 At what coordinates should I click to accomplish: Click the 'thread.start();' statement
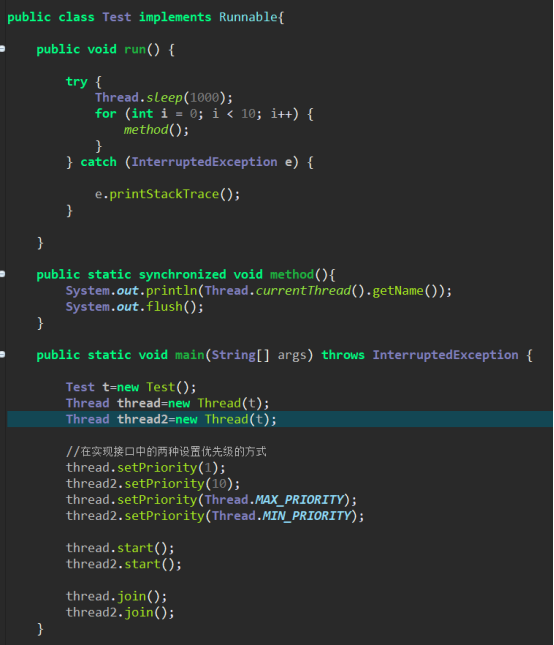(120, 548)
